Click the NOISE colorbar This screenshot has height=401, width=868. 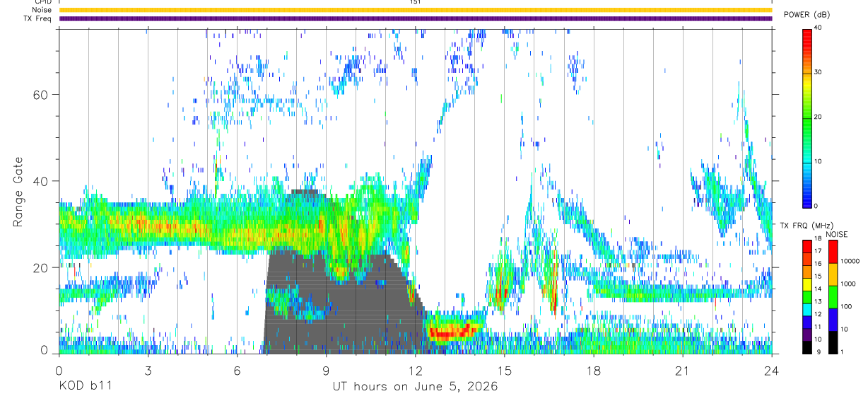[833, 297]
